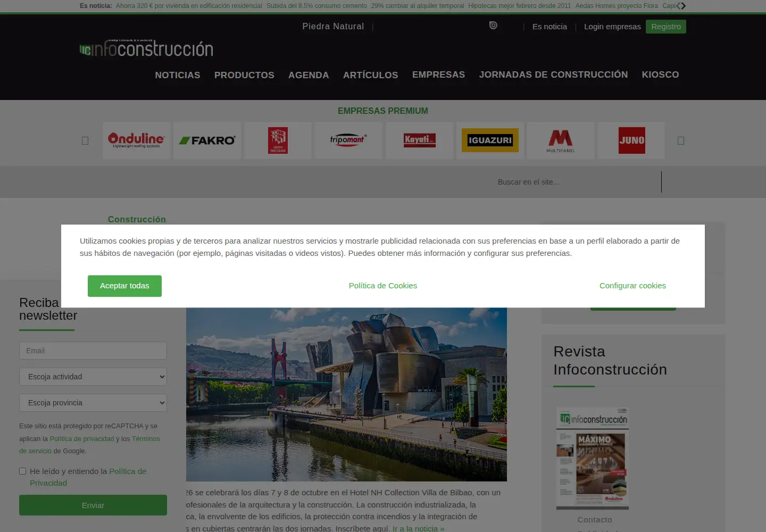Accept all cookies with Aceptar todas

[124, 286]
